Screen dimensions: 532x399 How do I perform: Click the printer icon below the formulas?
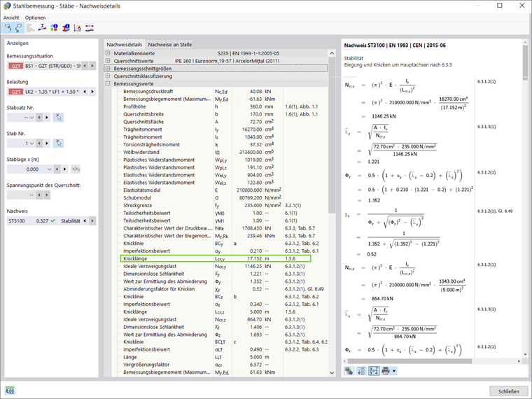386,371
